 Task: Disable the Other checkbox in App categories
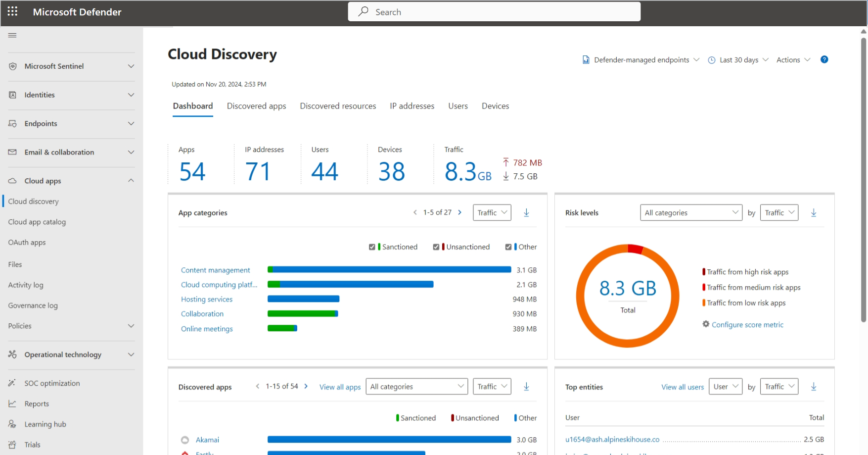[508, 247]
